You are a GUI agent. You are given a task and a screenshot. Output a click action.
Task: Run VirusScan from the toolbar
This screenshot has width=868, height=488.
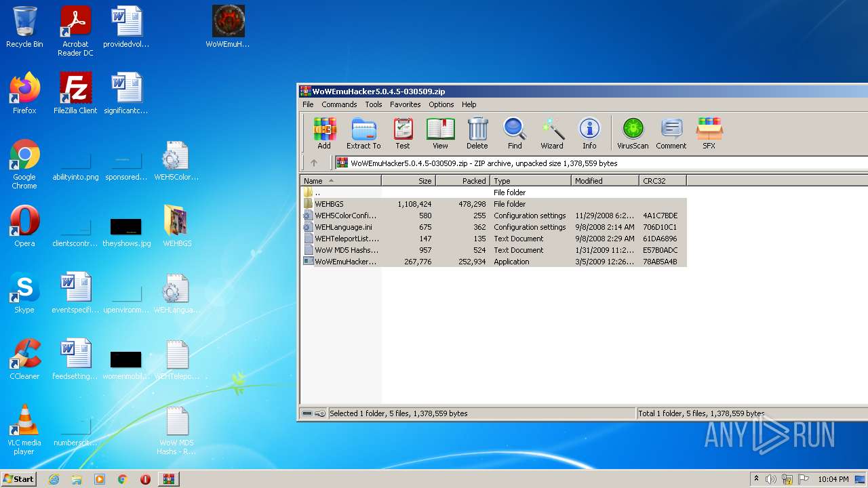633,133
